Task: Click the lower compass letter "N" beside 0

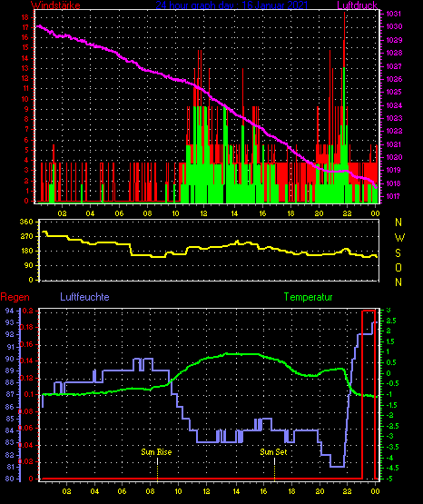Action: click(398, 282)
